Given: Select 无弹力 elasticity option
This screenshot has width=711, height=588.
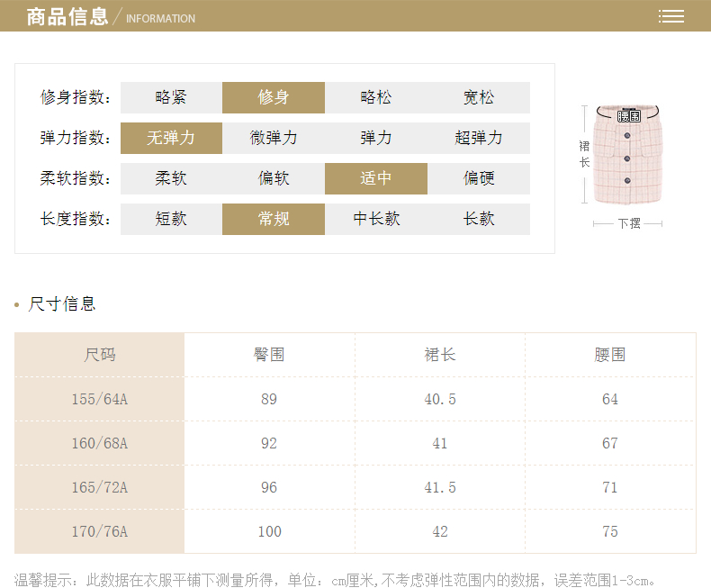Looking at the screenshot, I should 171,138.
